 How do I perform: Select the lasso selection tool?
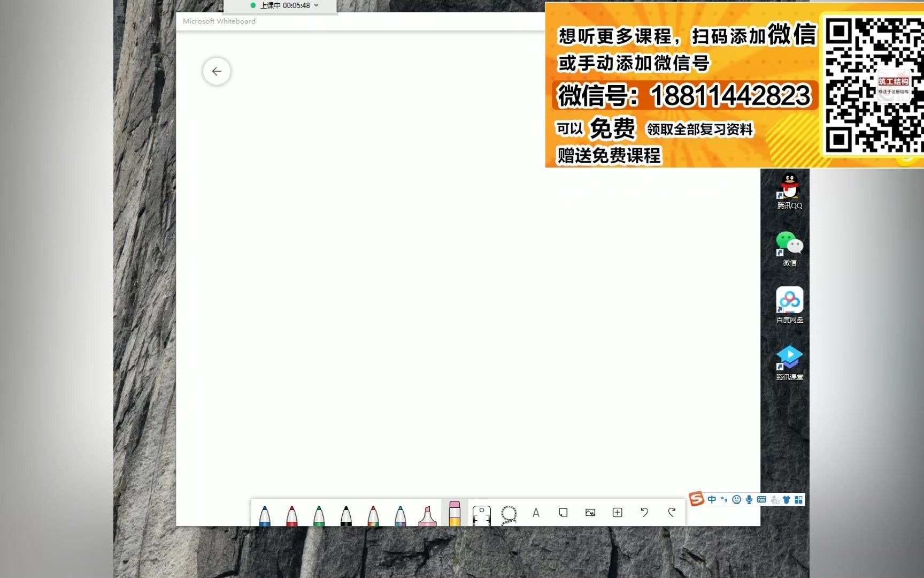point(509,513)
